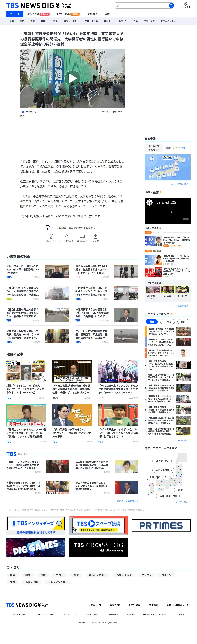Screen dimensions: 197x644
Task: Open the 関東 area button
Action: (x=181, y=490)
